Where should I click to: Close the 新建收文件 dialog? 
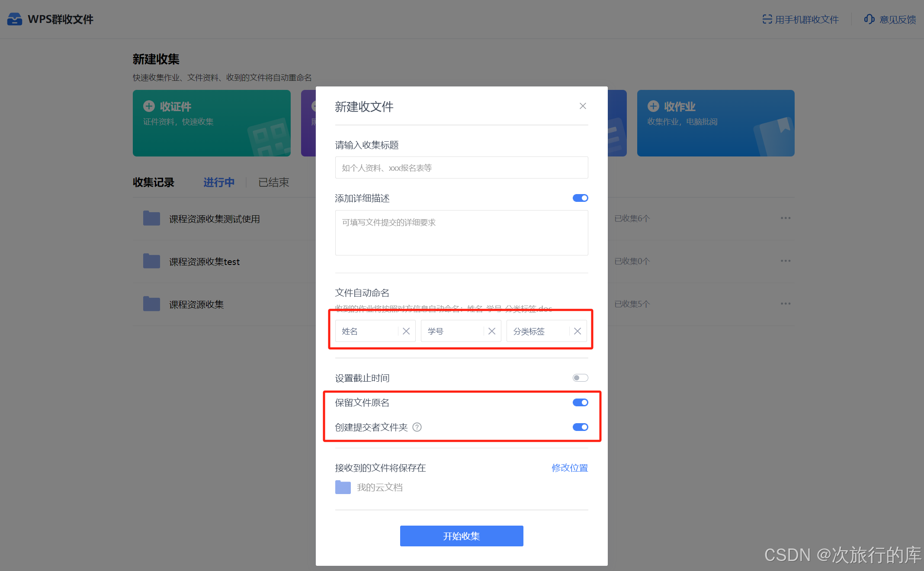583,106
